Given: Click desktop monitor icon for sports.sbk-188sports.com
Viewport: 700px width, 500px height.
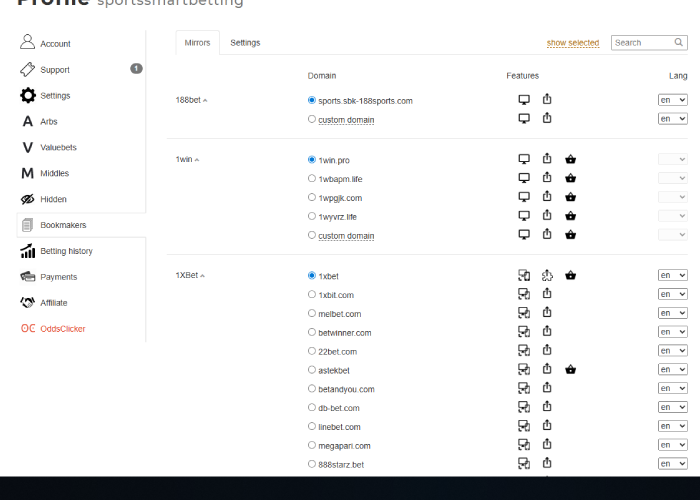Looking at the screenshot, I should (x=524, y=100).
